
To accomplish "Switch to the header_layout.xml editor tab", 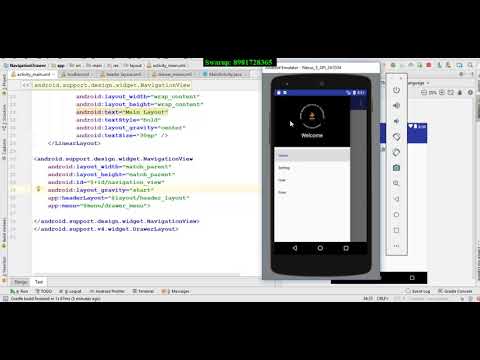I will coord(122,74).
